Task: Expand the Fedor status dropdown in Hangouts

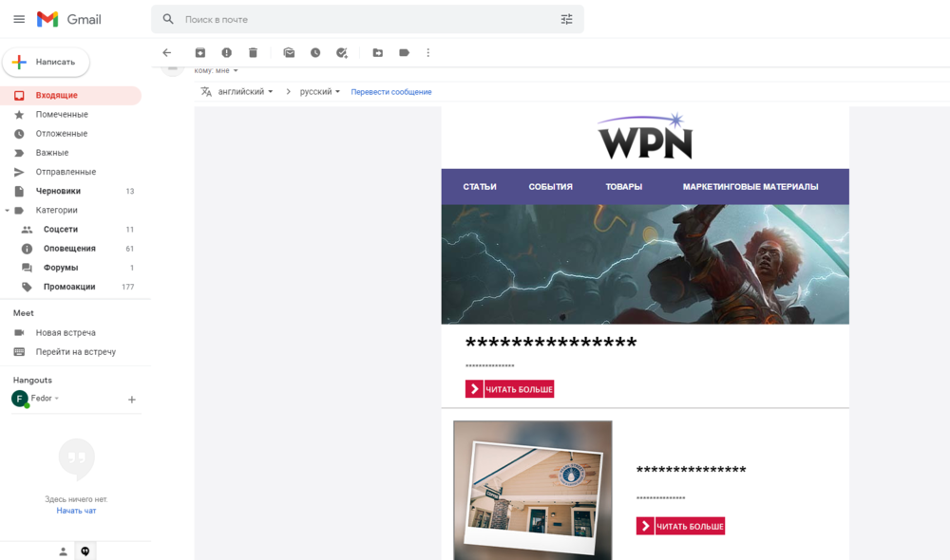Action: pyautogui.click(x=57, y=399)
